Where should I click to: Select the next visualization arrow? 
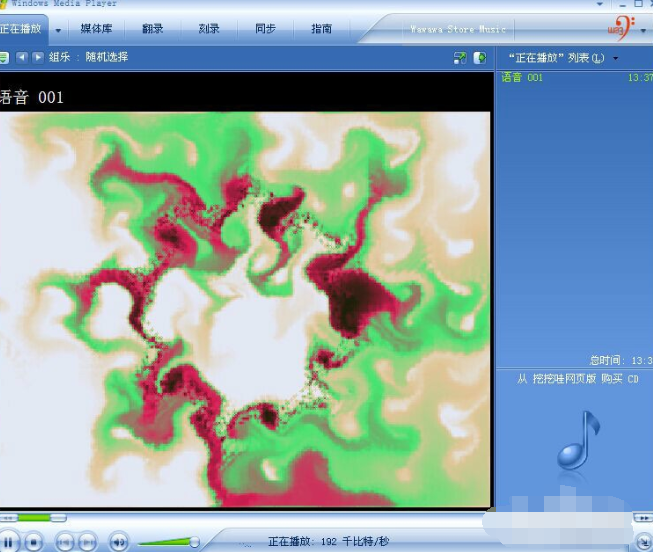point(38,58)
